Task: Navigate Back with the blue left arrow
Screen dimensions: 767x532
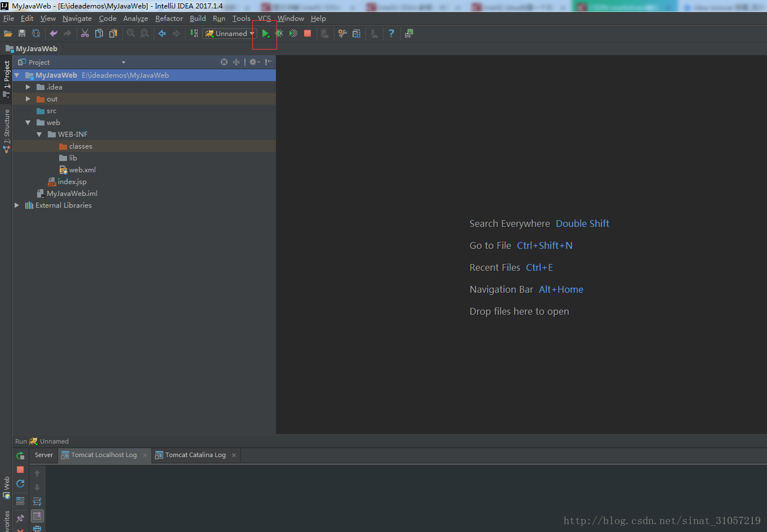Action: 162,34
